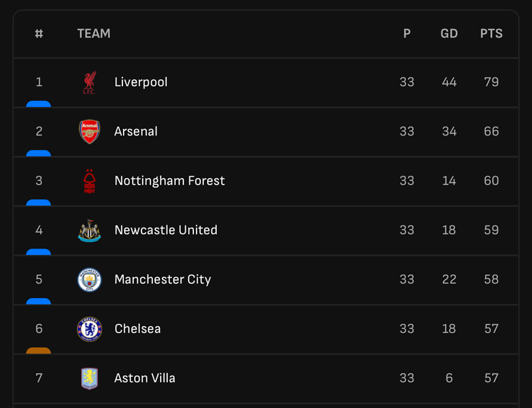Open the Arsenal team name link

click(x=136, y=131)
